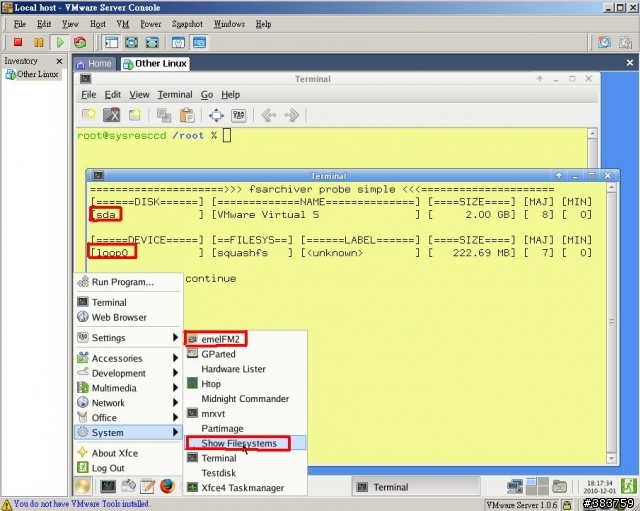640x511 pixels.
Task: Open the System submenu
Action: tap(128, 432)
